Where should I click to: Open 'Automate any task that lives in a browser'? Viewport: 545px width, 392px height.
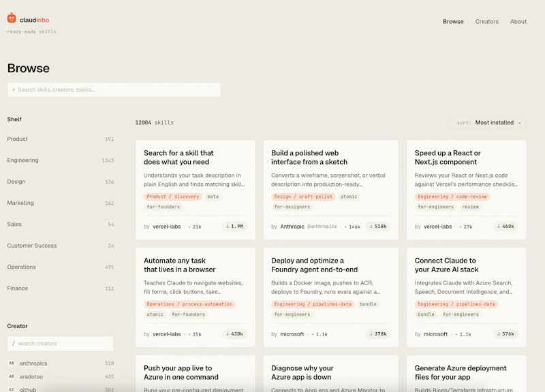(179, 265)
